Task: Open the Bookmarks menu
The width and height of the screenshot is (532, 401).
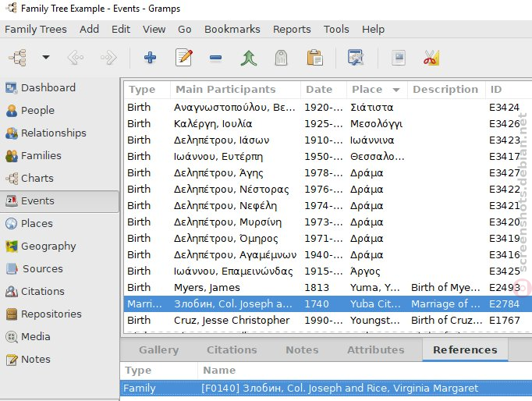Action: [x=232, y=29]
